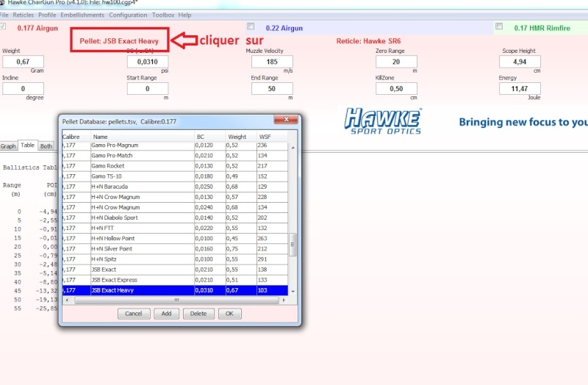Edit the Start Range field
Screen dimensions: 588x385
click(x=148, y=88)
